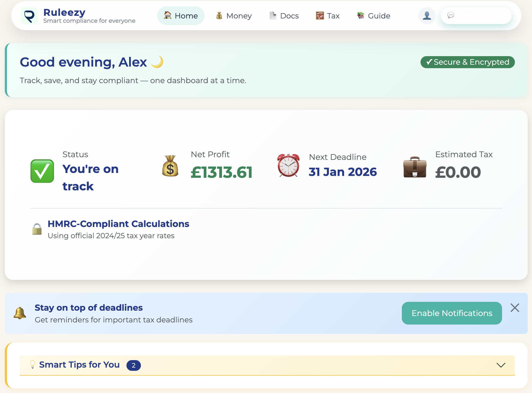Open the profile avatar icon
532x393 pixels.
(x=427, y=16)
